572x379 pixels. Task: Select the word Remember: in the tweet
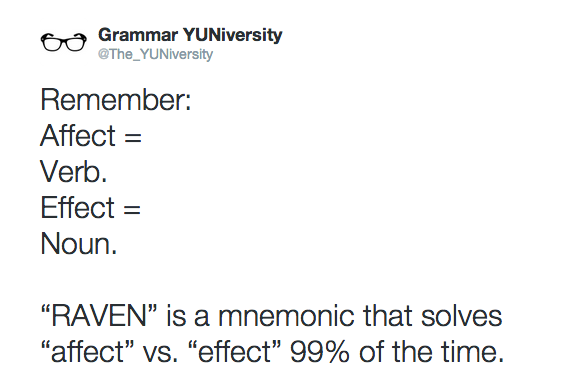116,99
